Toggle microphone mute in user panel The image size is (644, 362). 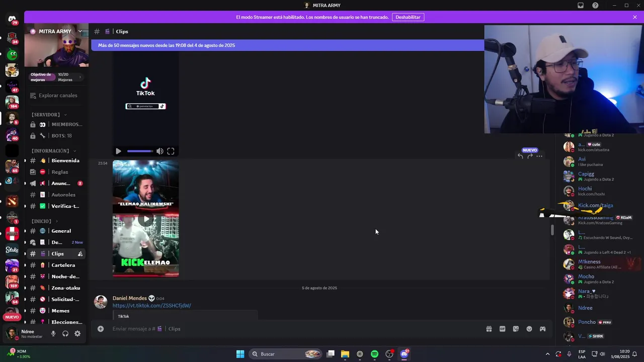pyautogui.click(x=53, y=334)
